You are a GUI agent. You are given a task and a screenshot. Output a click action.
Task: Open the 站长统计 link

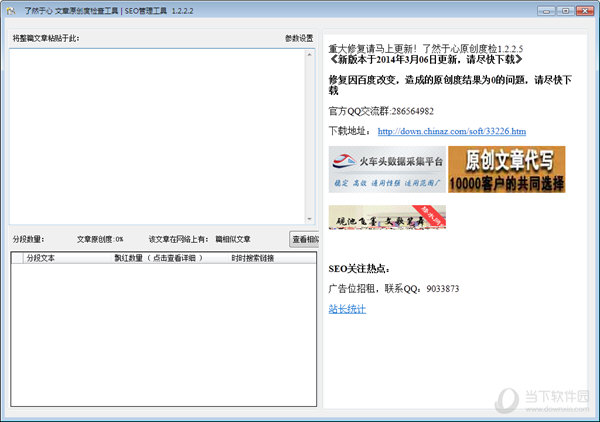[347, 309]
